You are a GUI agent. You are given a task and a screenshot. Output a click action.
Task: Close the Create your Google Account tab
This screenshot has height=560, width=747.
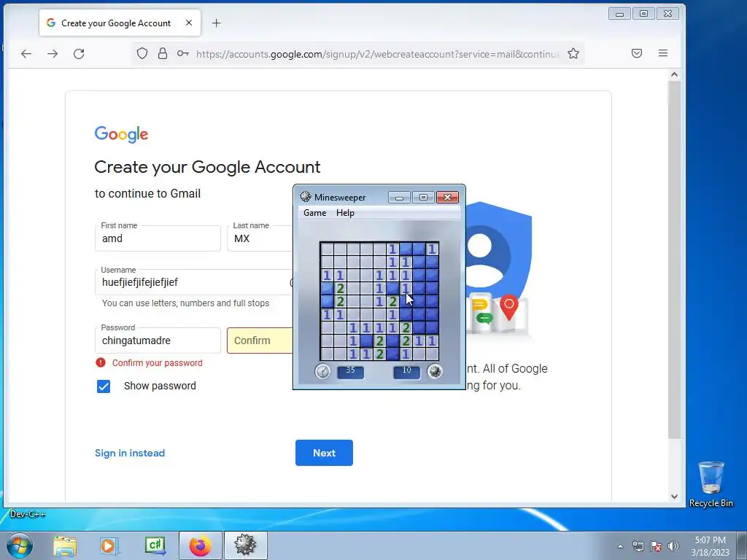(189, 23)
